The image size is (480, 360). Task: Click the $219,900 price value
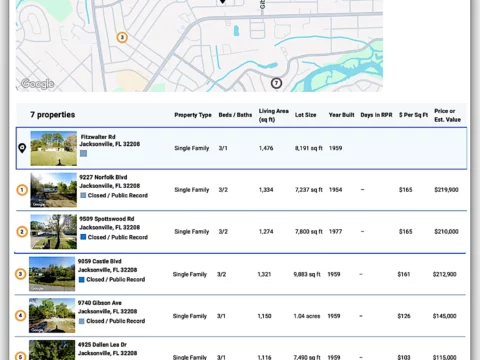coord(446,190)
